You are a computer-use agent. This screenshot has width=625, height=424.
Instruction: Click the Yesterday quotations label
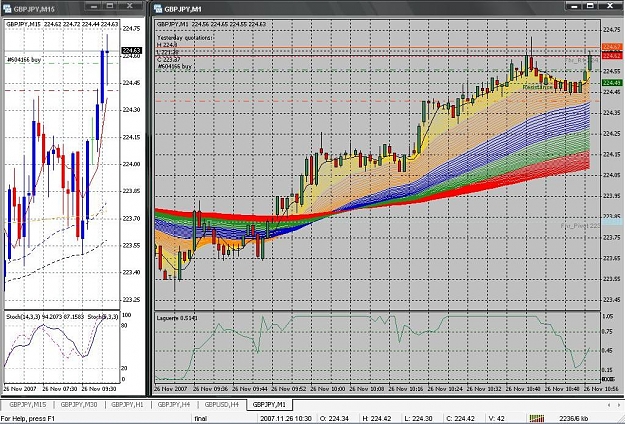coord(185,38)
